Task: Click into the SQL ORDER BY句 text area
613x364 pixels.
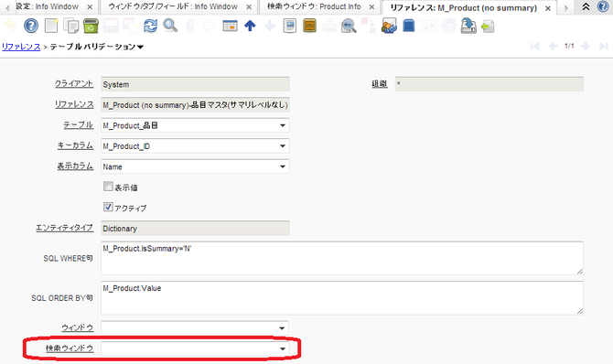Action: pyautogui.click(x=342, y=297)
